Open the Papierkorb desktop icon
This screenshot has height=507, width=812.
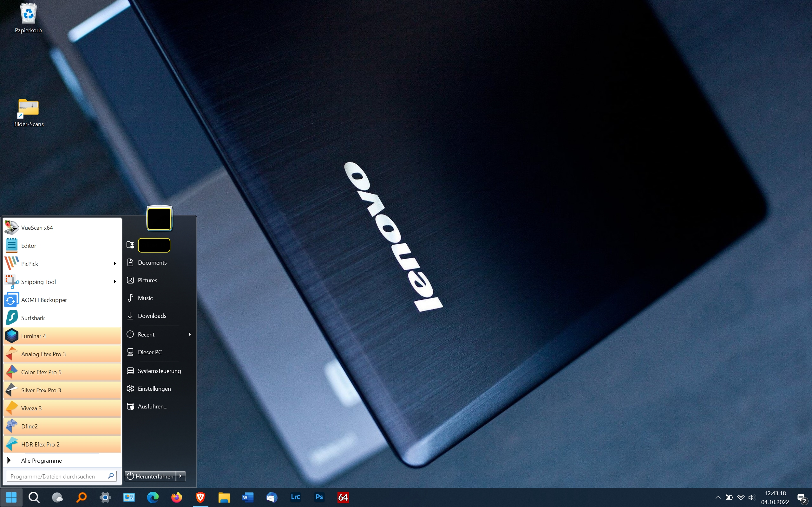click(x=28, y=17)
